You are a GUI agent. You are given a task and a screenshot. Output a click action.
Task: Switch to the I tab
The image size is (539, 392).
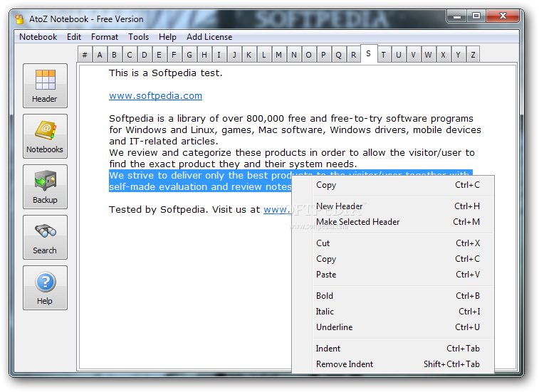219,55
